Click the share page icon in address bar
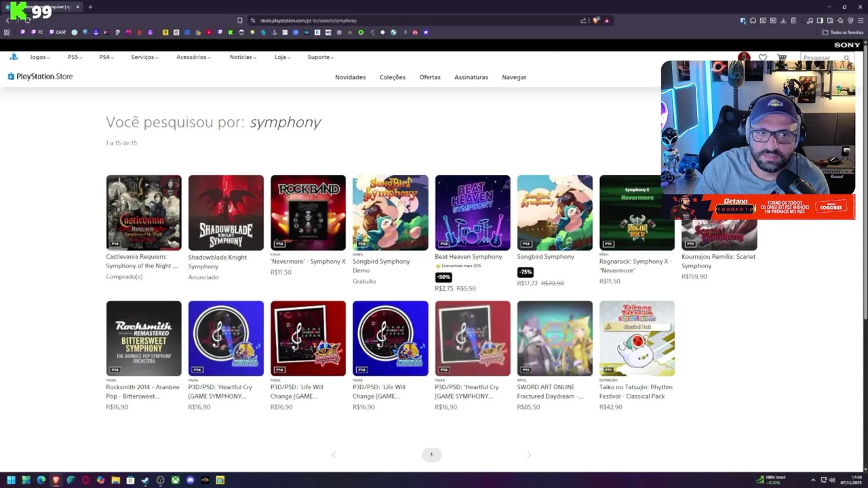The image size is (868, 488). (583, 20)
